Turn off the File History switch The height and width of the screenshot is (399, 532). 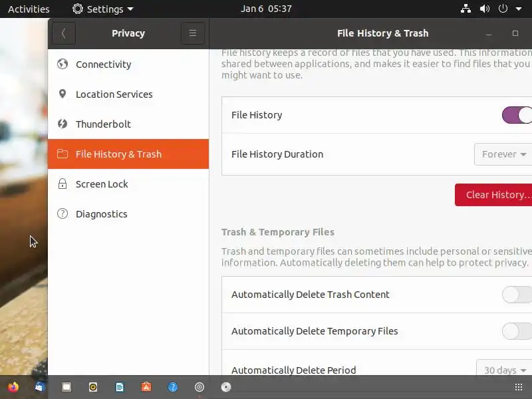[517, 115]
